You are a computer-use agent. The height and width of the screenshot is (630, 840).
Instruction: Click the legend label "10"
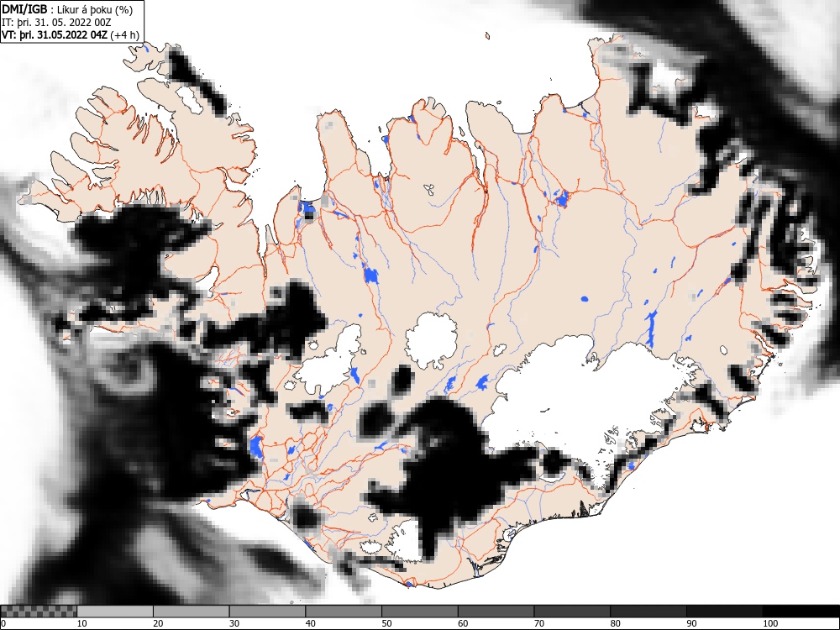pos(82,623)
